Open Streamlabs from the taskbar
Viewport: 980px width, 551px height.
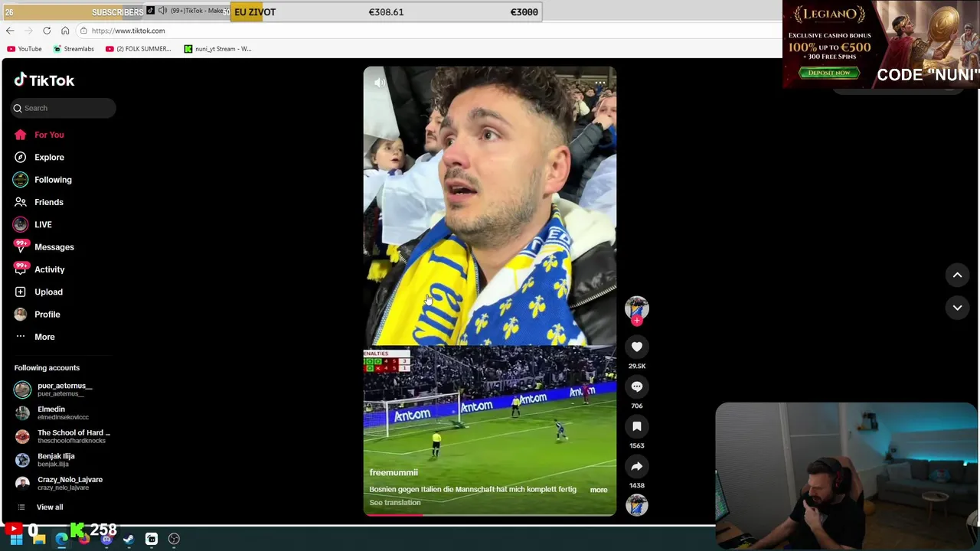coord(152,539)
